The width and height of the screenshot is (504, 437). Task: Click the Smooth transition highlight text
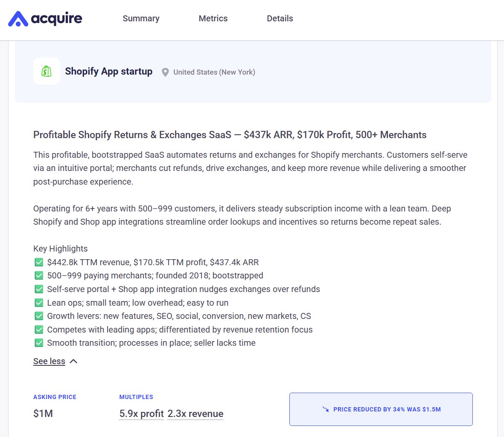click(151, 343)
